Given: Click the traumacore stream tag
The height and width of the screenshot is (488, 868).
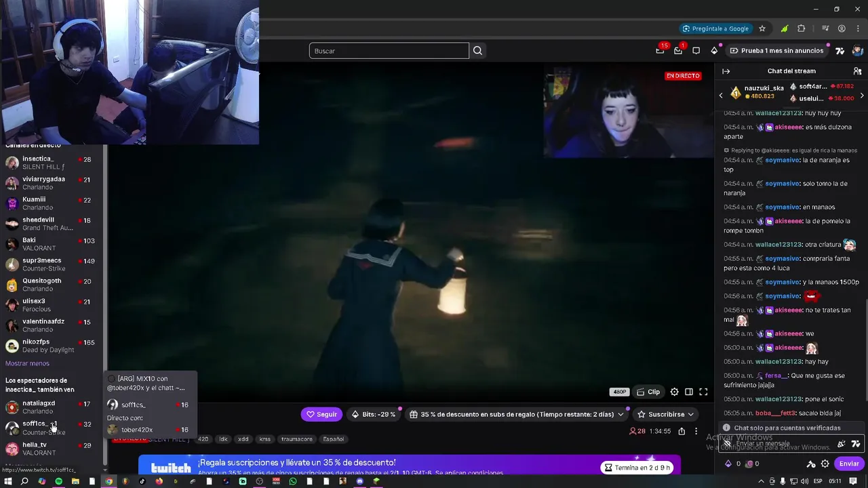Looking at the screenshot, I should pyautogui.click(x=297, y=439).
